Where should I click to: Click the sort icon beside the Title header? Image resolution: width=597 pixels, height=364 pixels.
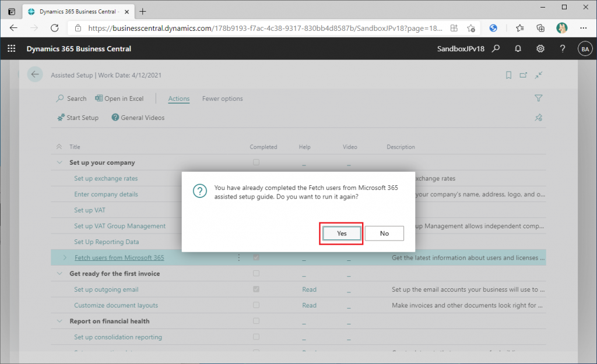coord(59,147)
